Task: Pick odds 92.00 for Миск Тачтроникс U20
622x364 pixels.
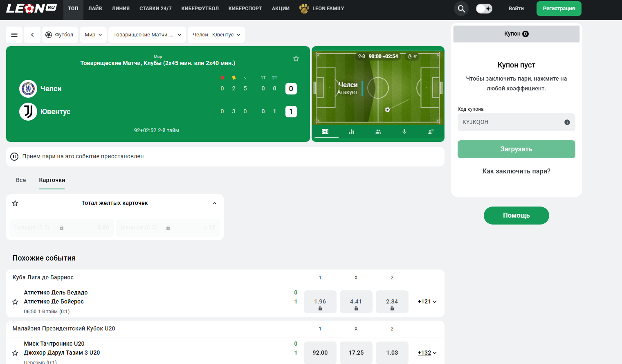Action: pyautogui.click(x=320, y=353)
